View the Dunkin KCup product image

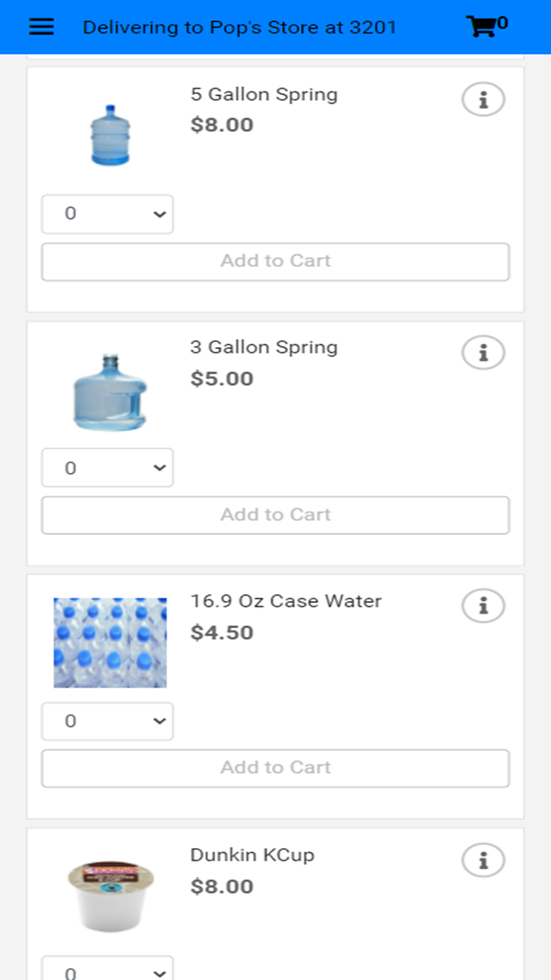click(110, 896)
